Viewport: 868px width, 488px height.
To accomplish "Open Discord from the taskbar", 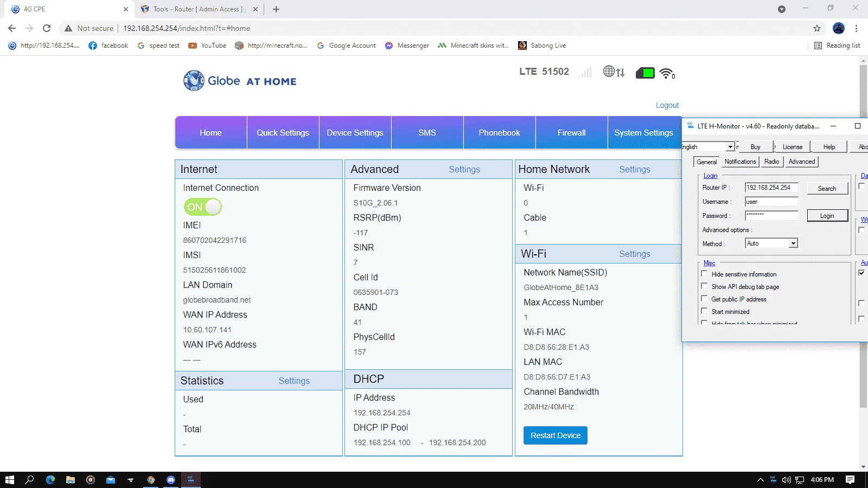I will (x=171, y=480).
